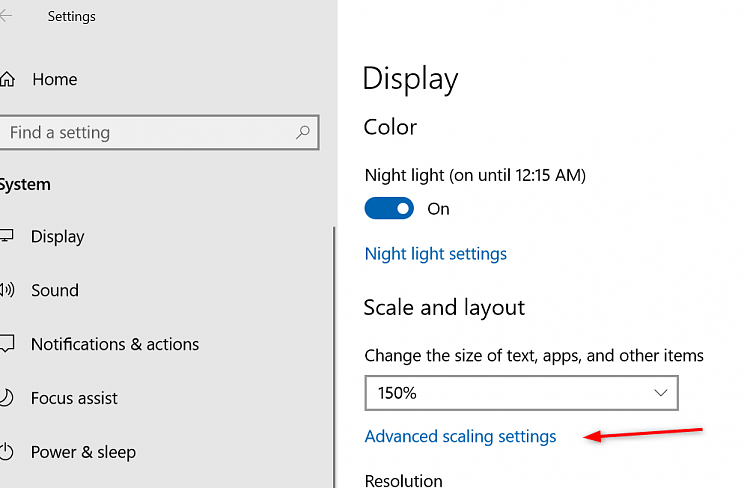Click the Focus assist moon icon
Screen dimensions: 750x488
pyautogui.click(x=8, y=399)
